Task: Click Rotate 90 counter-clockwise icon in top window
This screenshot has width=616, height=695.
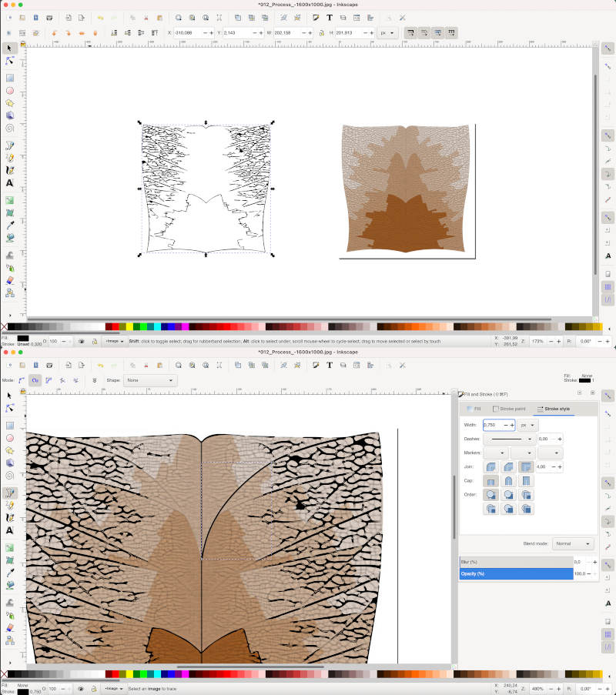Action: tap(54, 33)
